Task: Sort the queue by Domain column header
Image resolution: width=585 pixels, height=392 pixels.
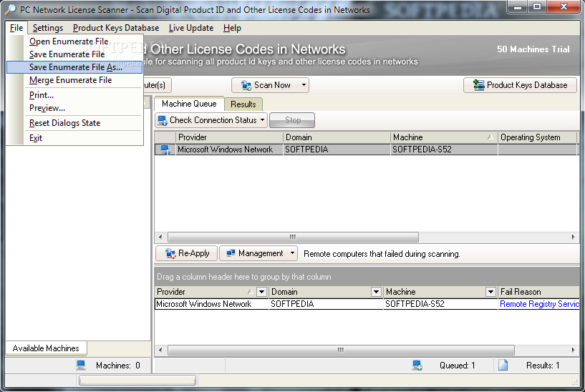Action: click(x=337, y=137)
